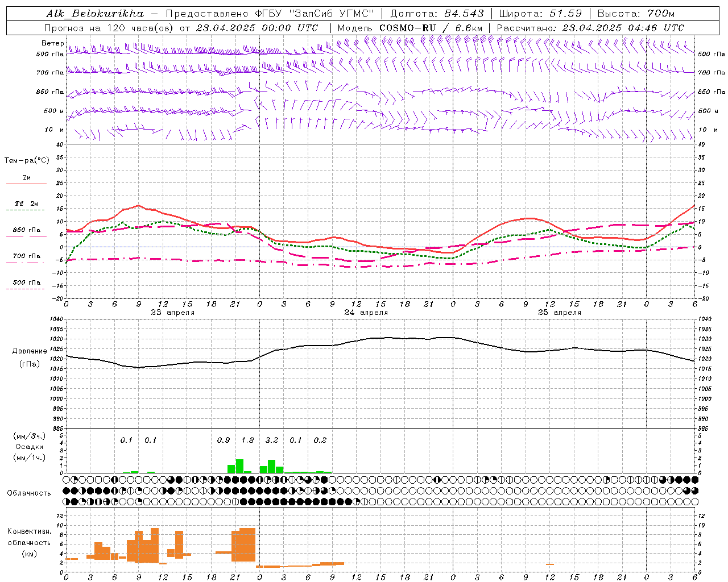Screen dimensions: 728x582
Task: Click the longitude value Долгота: 84.543
Action: [x=437, y=14]
